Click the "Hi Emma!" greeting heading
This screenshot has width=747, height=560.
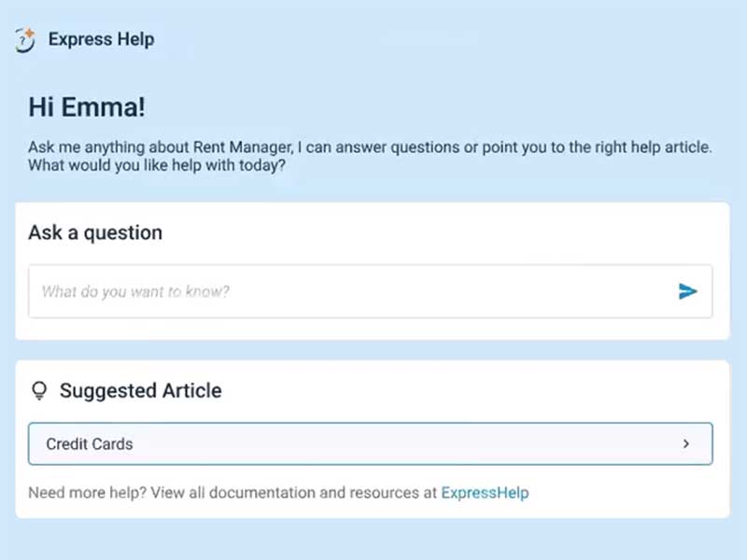87,107
